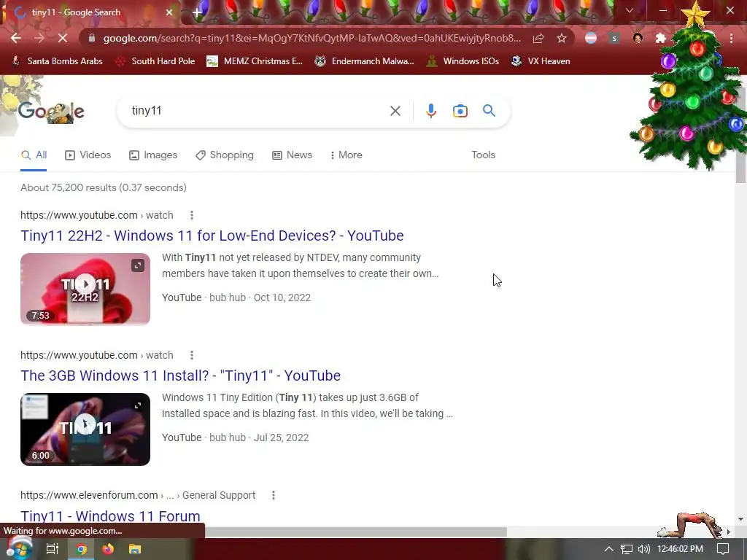Open File Explorer from taskbar
This screenshot has width=747, height=560.
point(135,549)
